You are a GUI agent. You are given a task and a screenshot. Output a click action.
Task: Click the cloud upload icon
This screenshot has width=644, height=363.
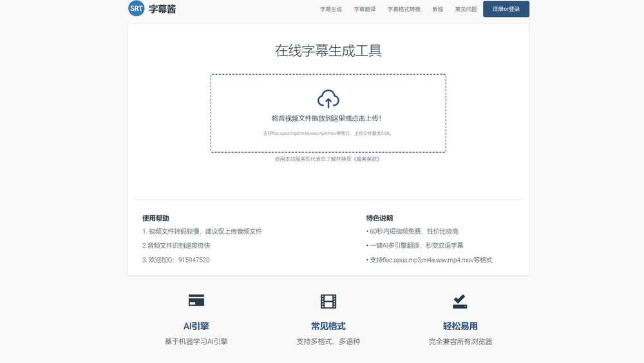pyautogui.click(x=328, y=99)
